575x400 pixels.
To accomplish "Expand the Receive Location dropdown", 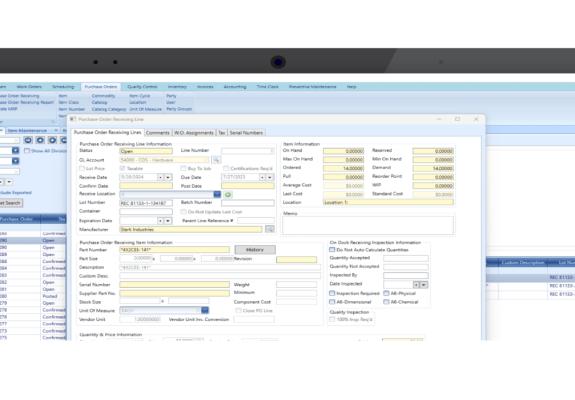I will (x=217, y=194).
